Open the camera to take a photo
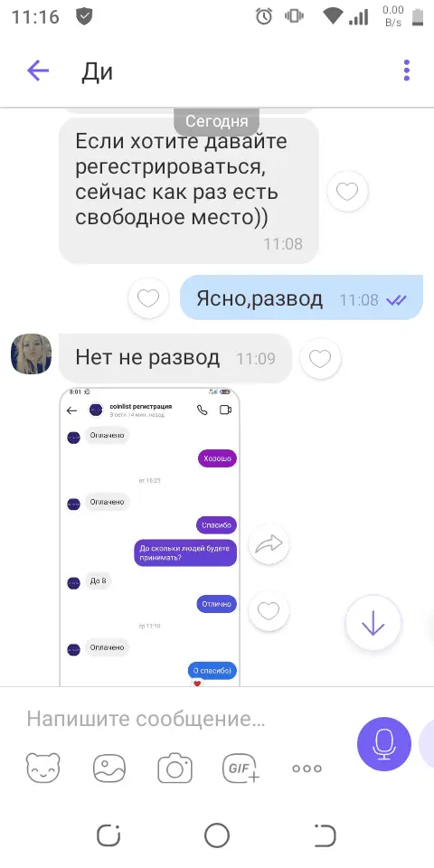 [x=175, y=768]
